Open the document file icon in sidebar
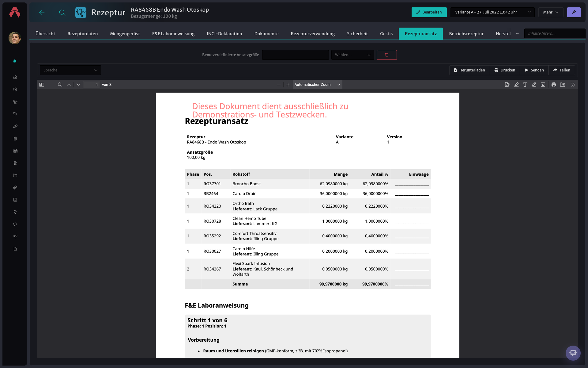 coord(15,249)
